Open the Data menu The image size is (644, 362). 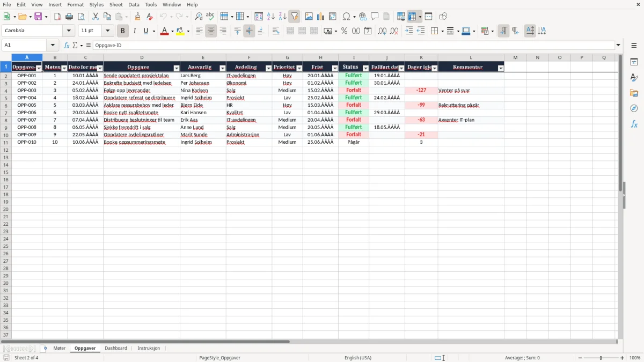click(134, 4)
